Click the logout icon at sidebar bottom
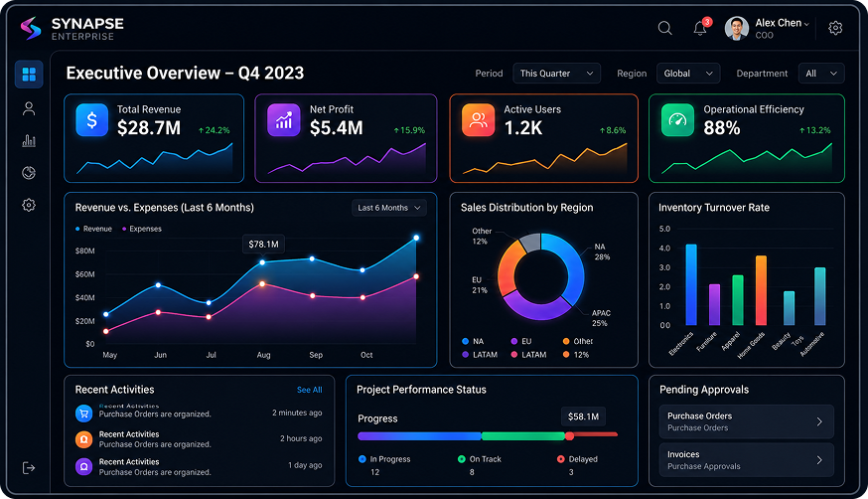Viewport: 868px width, 499px height. point(29,468)
